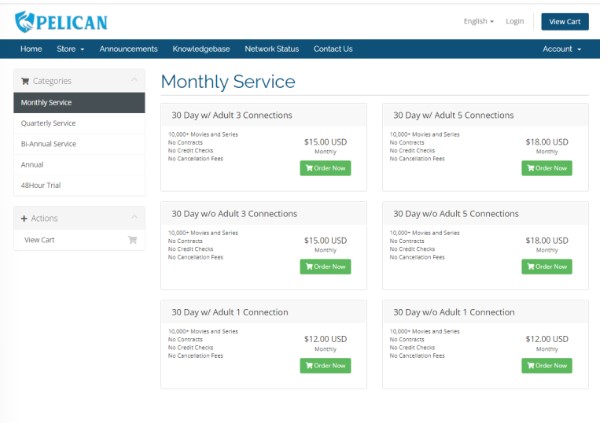This screenshot has width=611, height=423.
Task: Order 30 Day w/ Adult 3 Connections
Action: (325, 168)
